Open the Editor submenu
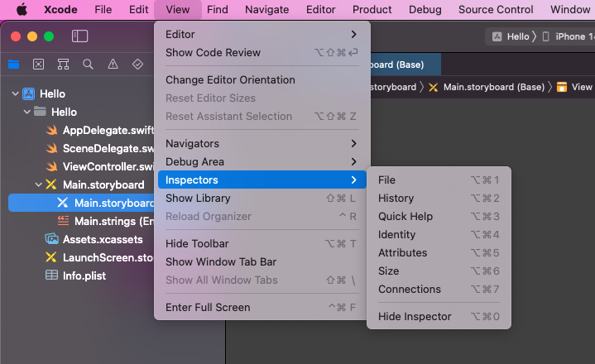 [262, 34]
